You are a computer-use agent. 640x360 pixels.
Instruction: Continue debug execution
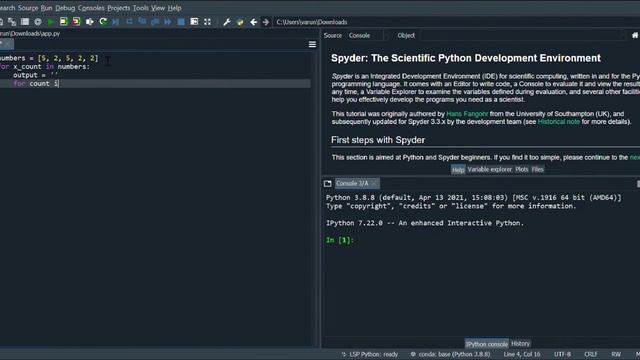coord(168,22)
